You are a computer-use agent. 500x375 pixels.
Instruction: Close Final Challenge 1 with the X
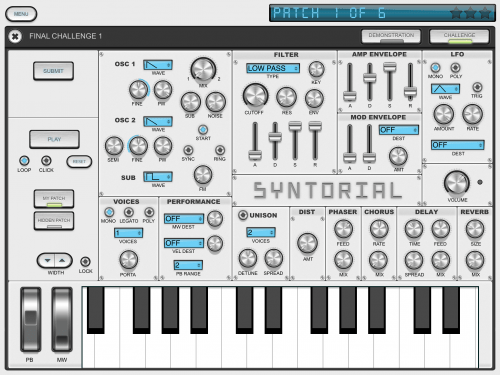(x=15, y=36)
